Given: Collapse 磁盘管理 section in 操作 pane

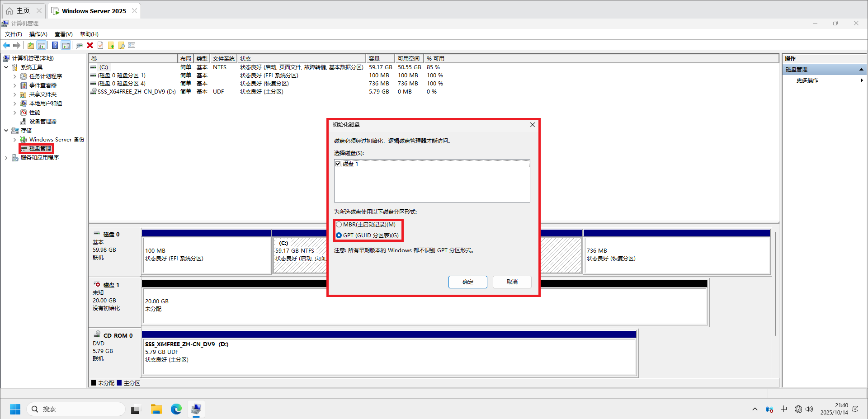Looking at the screenshot, I should [x=861, y=70].
